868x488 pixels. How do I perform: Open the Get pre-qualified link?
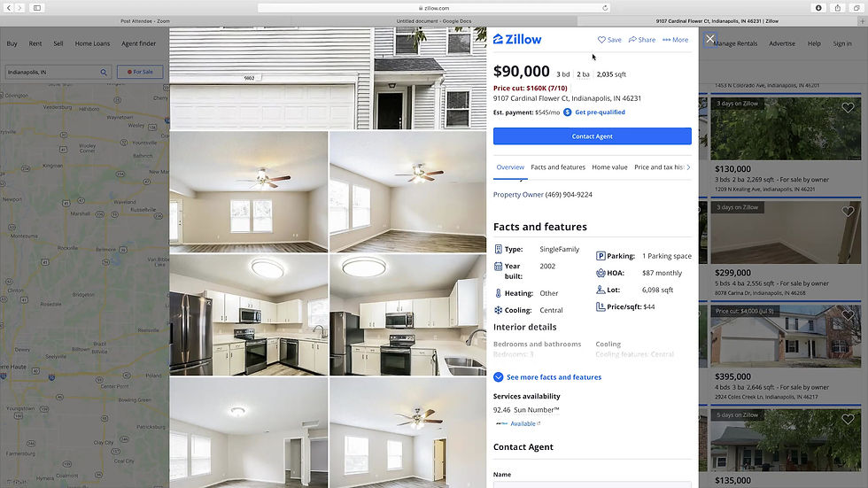[600, 112]
